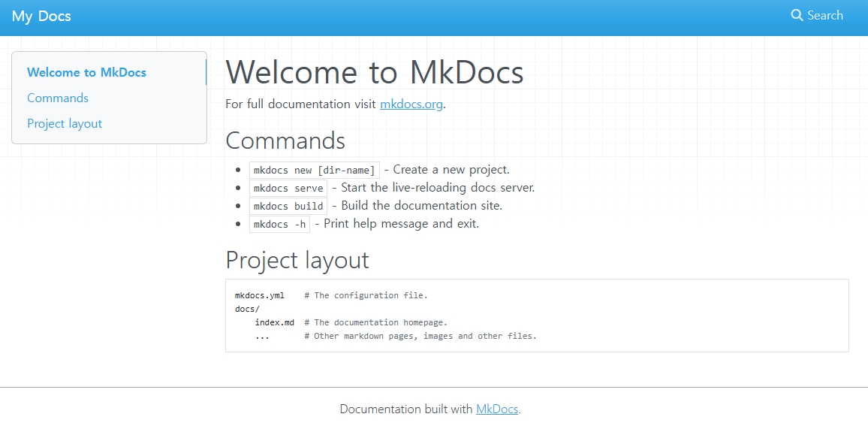This screenshot has height=432, width=868.
Task: Go to My Docs site title
Action: point(41,16)
